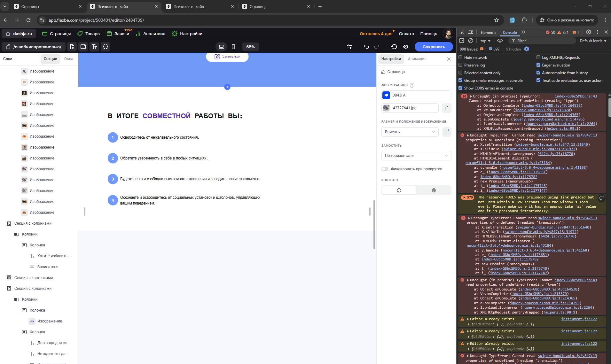611x364 pixels.
Task: Open the code braces editor icon
Action: 106,47
